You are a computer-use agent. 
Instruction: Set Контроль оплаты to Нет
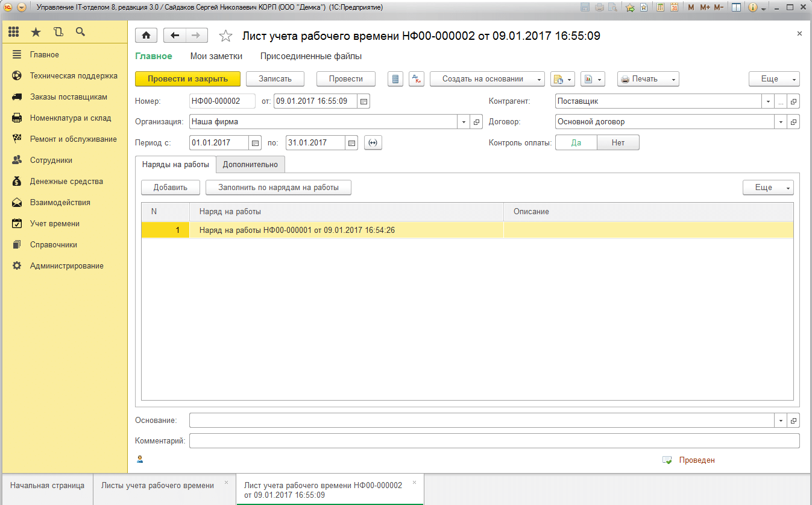tap(618, 143)
